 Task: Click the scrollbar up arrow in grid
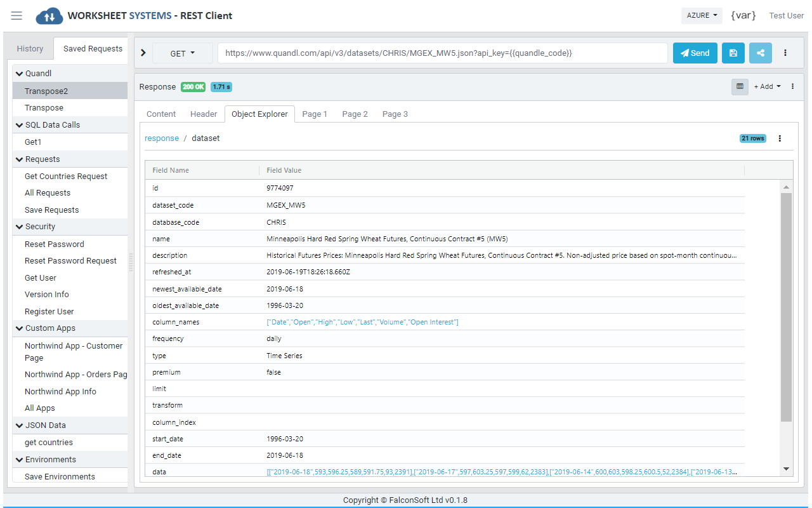coord(787,187)
